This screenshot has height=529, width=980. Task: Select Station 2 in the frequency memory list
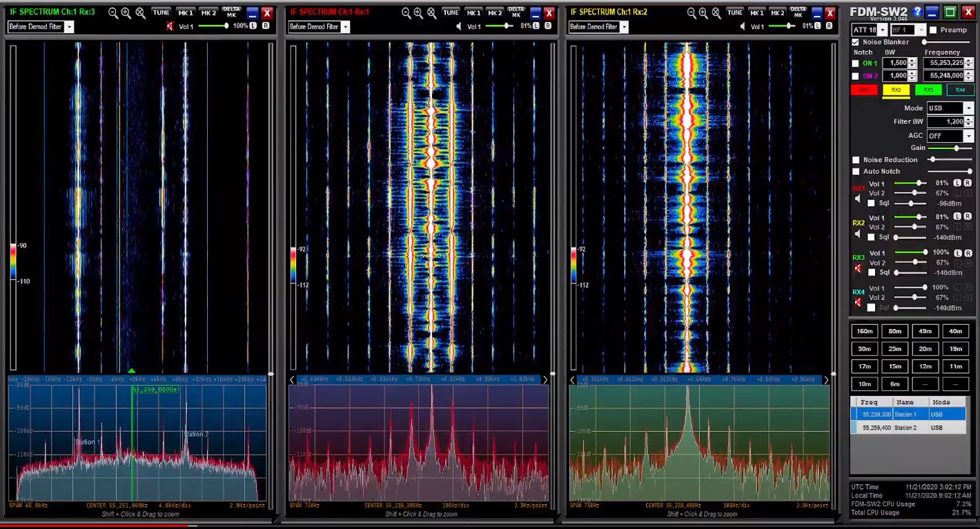[x=904, y=427]
